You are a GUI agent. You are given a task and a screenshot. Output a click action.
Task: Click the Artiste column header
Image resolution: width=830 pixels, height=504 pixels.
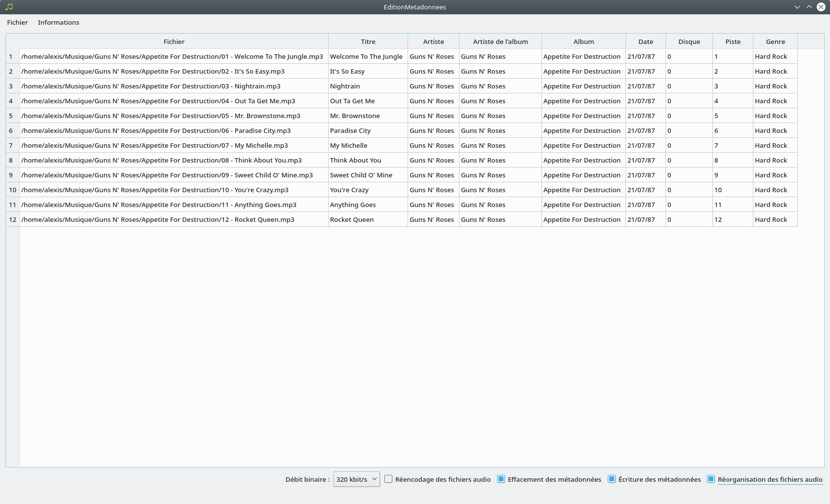(433, 42)
